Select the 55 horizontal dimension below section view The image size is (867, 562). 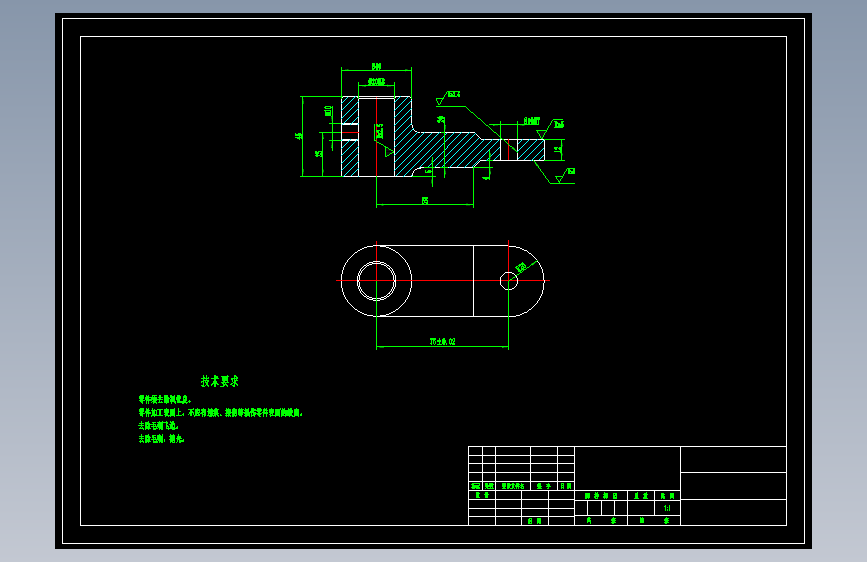(x=425, y=200)
